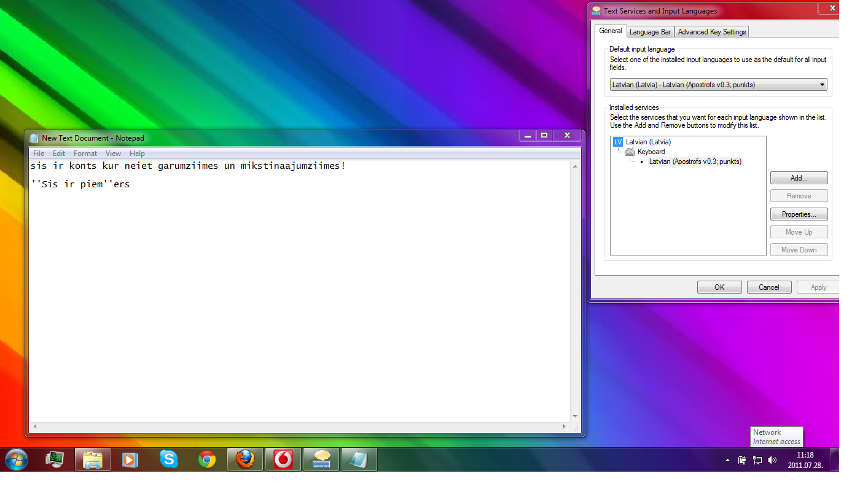Click the Text Services dialog title icon
The width and height of the screenshot is (868, 503).
[x=596, y=10]
